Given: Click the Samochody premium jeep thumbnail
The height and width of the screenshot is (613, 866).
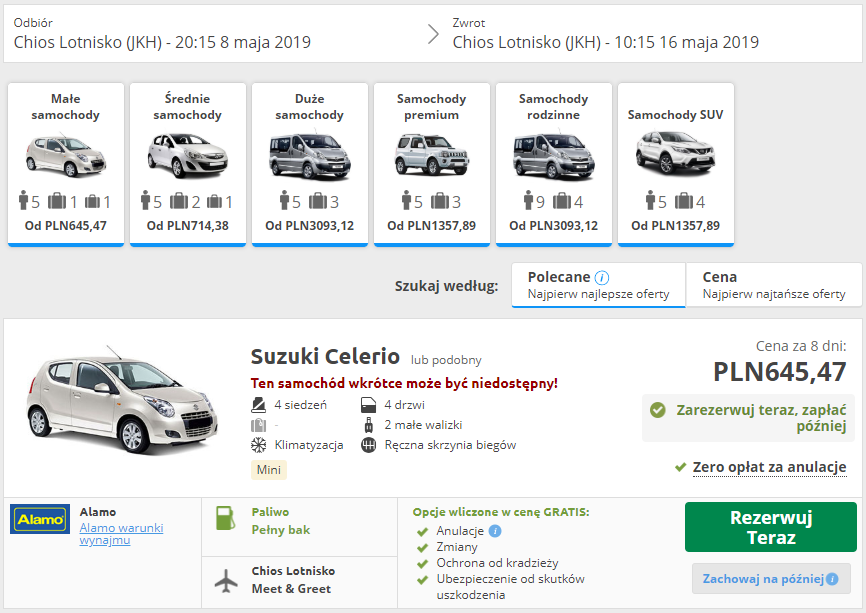Looking at the screenshot, I should 432,155.
